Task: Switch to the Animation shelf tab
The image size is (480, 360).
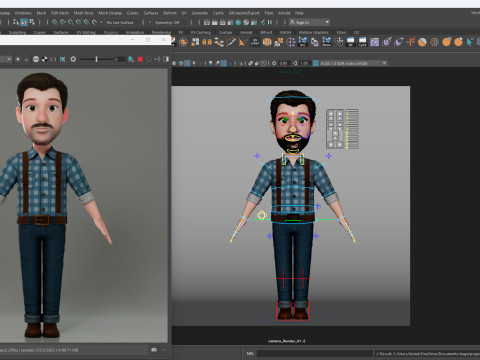Action: click(135, 33)
